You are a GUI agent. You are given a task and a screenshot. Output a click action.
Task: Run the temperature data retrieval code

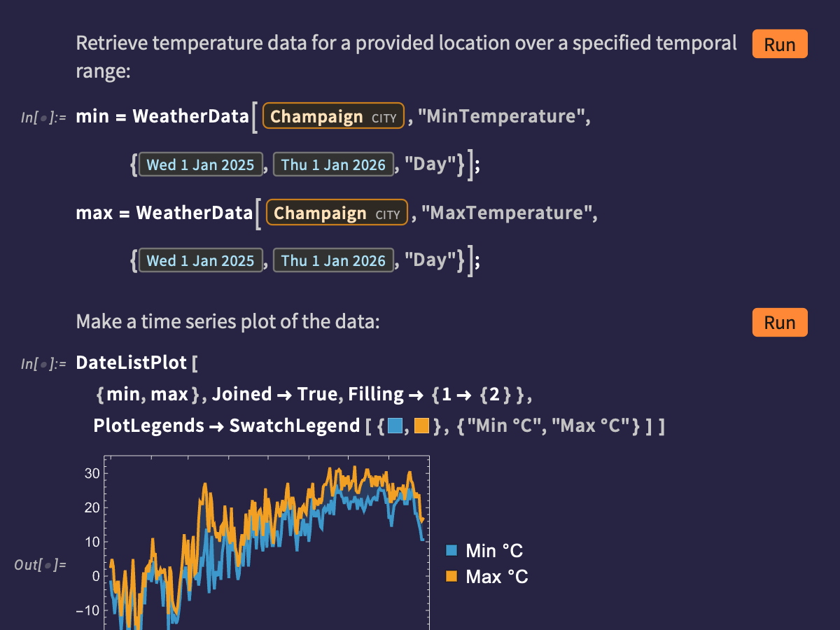[x=779, y=44]
